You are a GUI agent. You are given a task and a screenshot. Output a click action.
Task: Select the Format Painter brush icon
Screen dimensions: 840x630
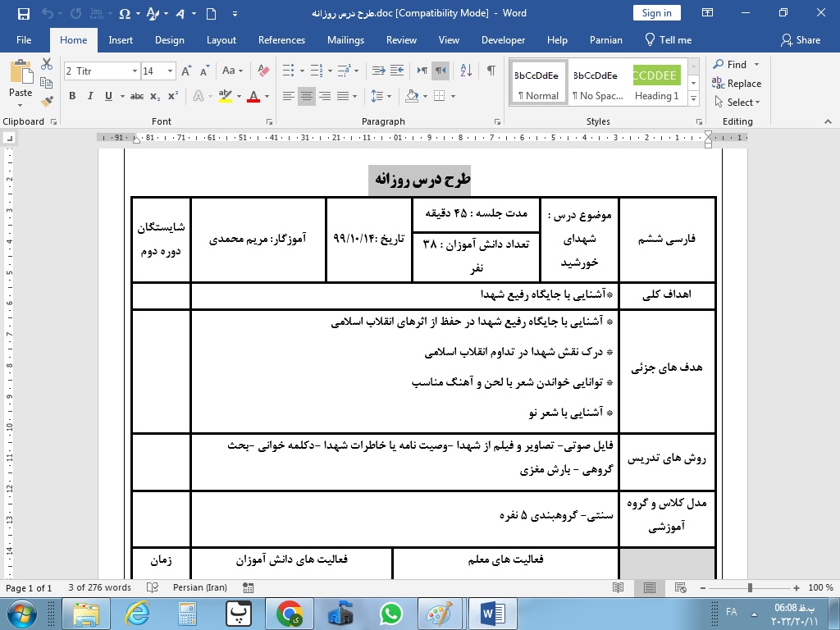click(47, 101)
